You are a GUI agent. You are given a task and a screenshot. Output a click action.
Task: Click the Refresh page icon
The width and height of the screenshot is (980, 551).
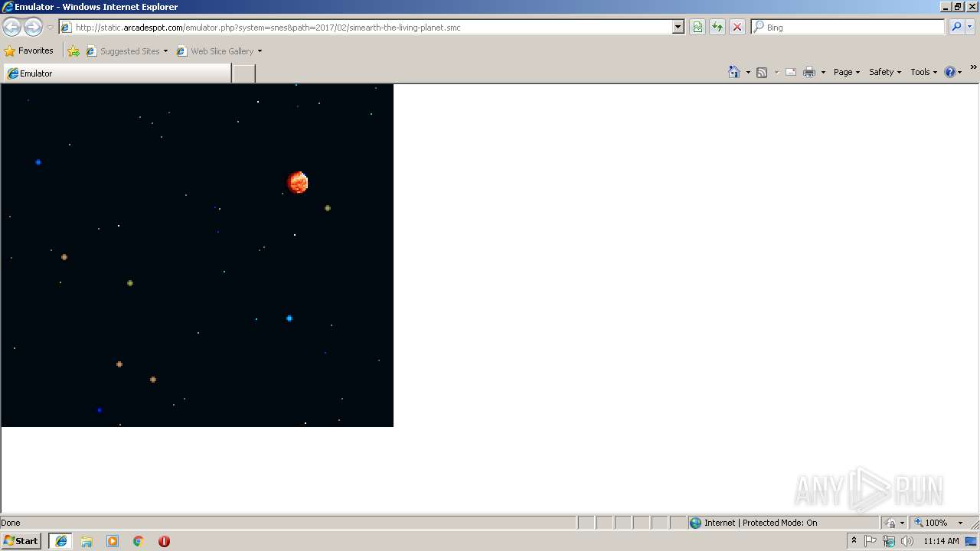tap(717, 27)
